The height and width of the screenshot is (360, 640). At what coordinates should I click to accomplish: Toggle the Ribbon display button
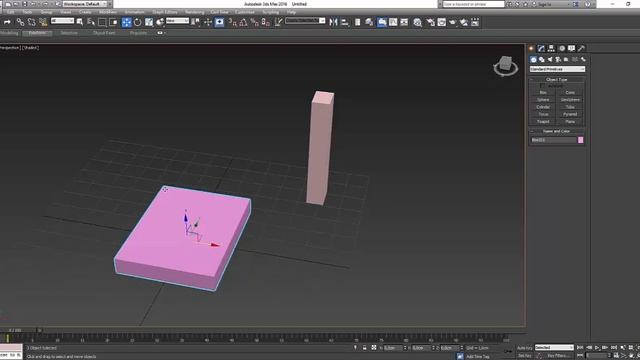point(382,22)
